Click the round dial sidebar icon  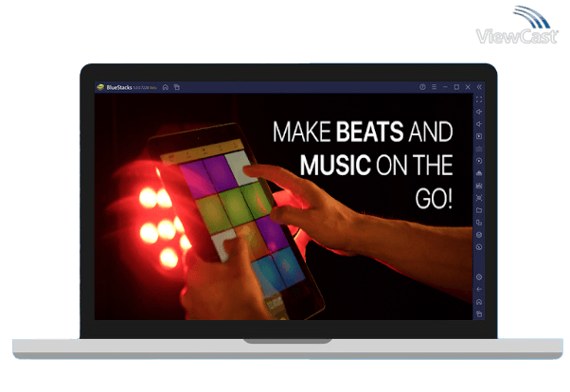(x=479, y=247)
